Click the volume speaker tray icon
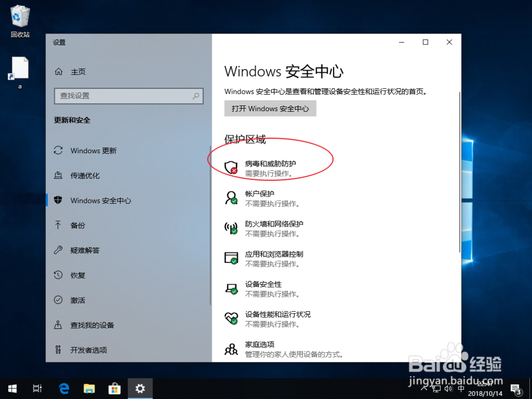Image resolution: width=532 pixels, height=399 pixels. (448, 389)
